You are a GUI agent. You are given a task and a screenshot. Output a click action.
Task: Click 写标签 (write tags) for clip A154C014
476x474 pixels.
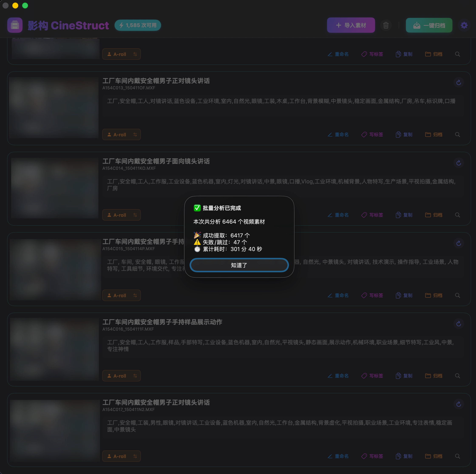click(x=372, y=215)
